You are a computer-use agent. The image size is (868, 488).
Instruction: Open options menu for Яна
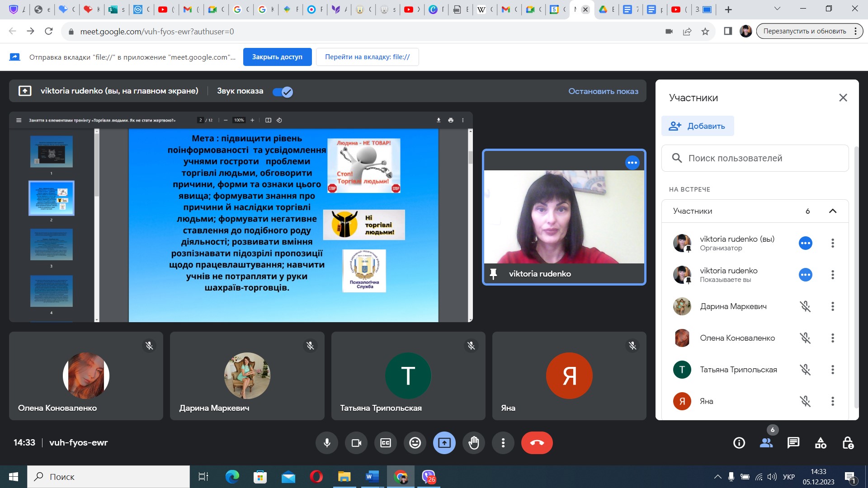833,401
